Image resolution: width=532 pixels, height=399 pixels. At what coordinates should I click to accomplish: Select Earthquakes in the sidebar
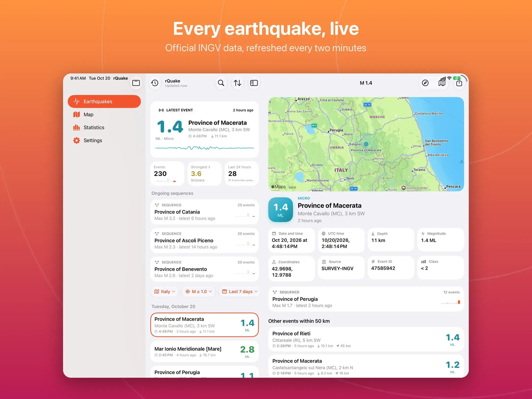[104, 101]
